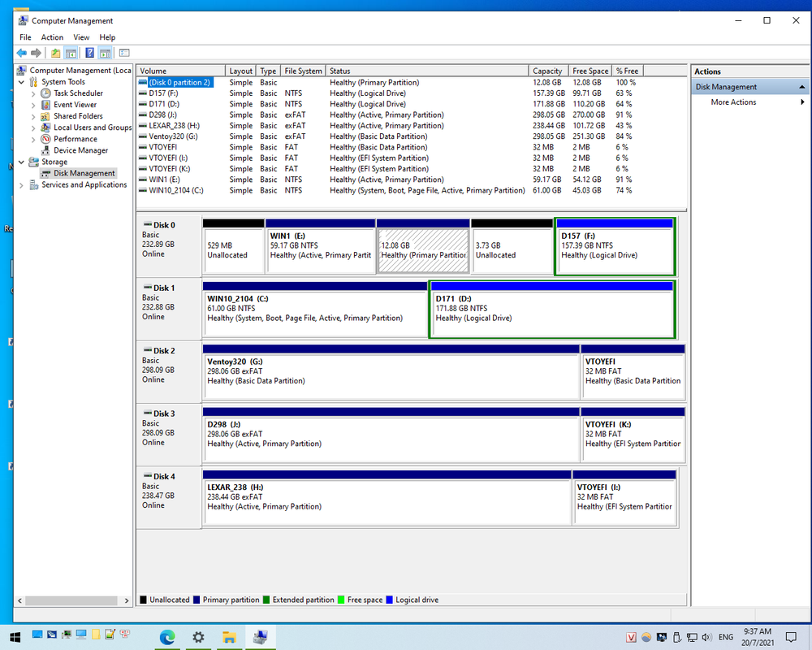812x650 pixels.
Task: Expand the Event Viewer node arrow
Action: pyautogui.click(x=33, y=106)
